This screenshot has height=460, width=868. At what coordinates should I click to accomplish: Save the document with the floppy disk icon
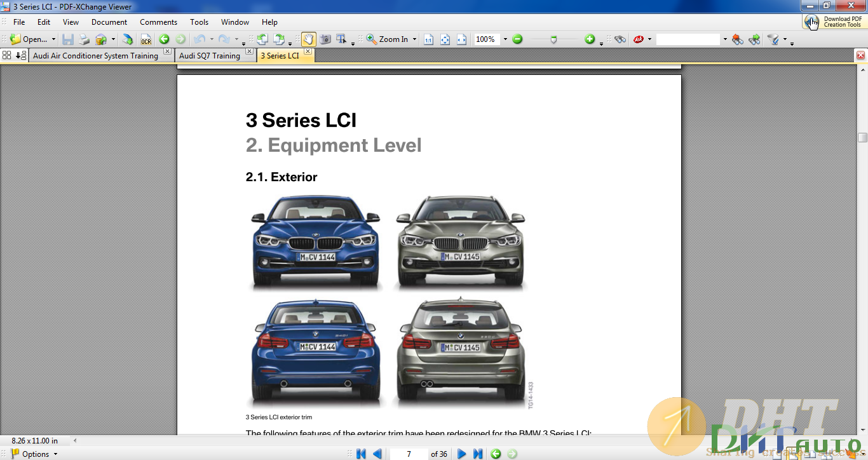coord(68,39)
